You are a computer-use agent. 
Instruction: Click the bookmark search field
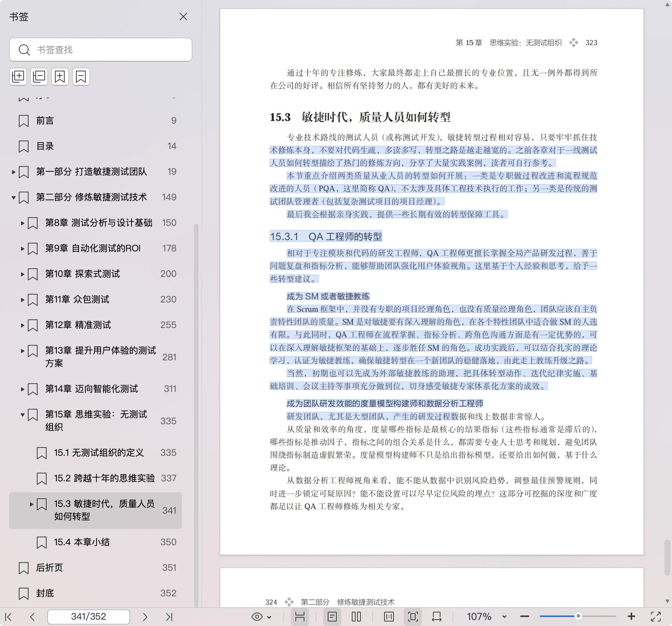[101, 50]
